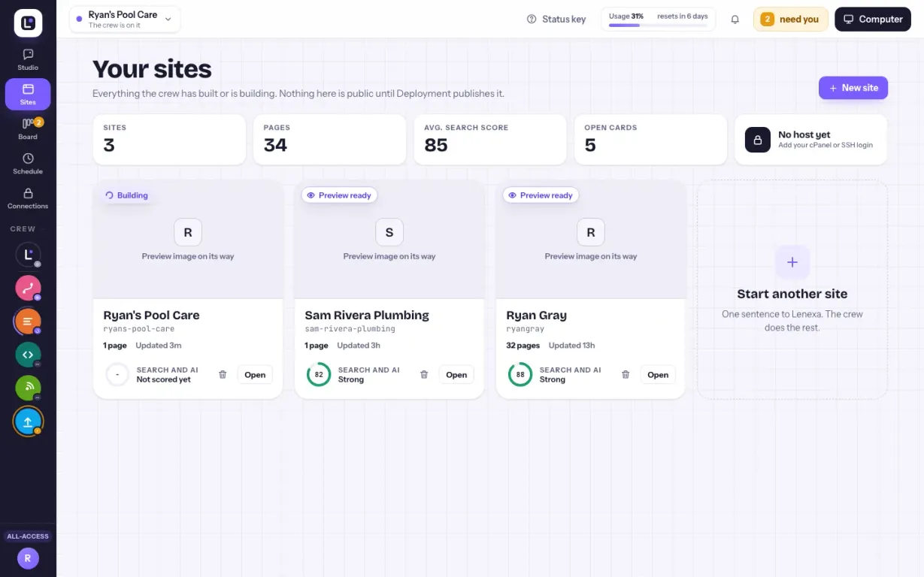Screen dimensions: 924x577
Task: Create a New site
Action: coord(853,88)
